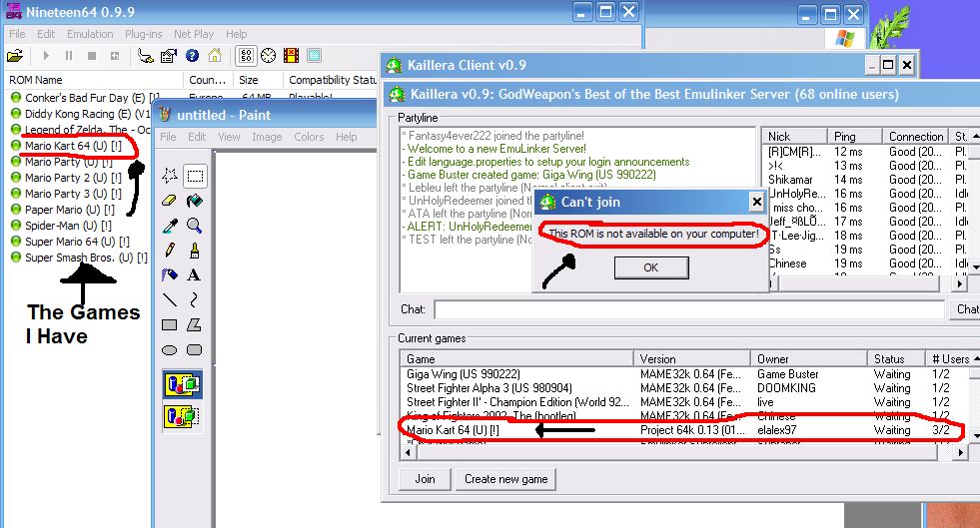Toggle the 60/50 speed limiter icon
The height and width of the screenshot is (528, 980).
coord(246,56)
